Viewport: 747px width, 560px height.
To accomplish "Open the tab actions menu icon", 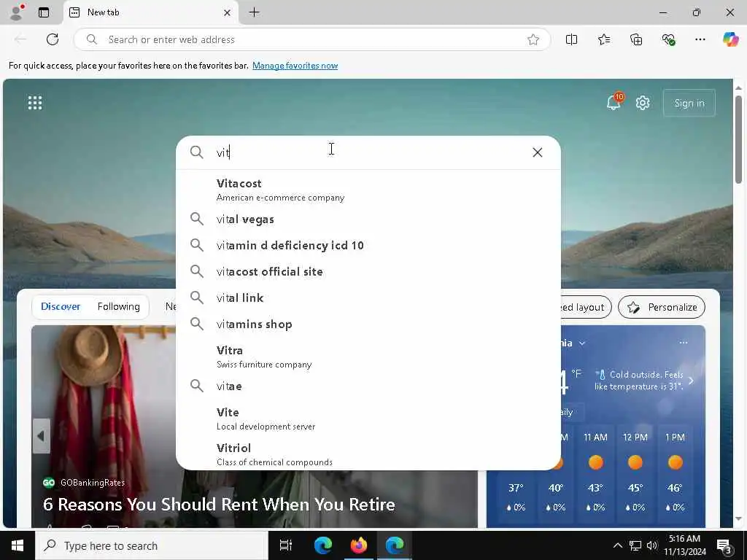I will 44,12.
